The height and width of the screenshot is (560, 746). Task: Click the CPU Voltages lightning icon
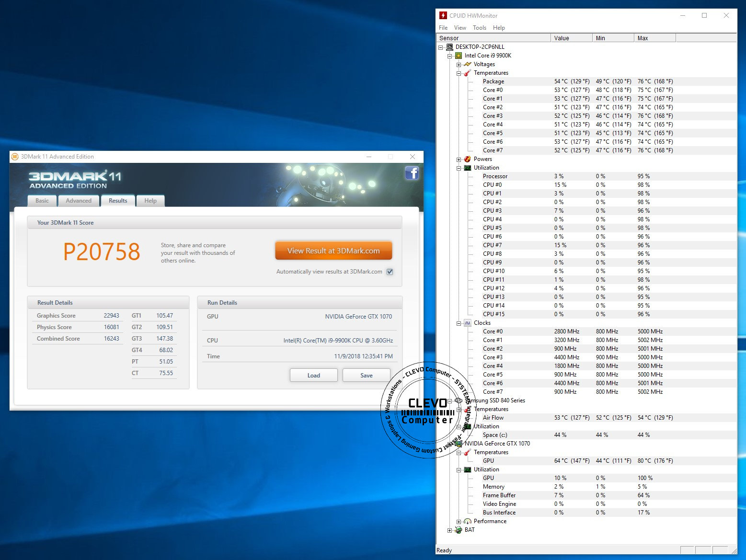point(468,64)
